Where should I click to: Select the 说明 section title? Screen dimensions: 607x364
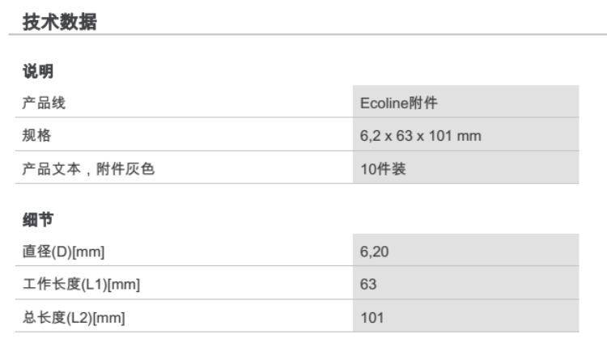[x=37, y=72]
